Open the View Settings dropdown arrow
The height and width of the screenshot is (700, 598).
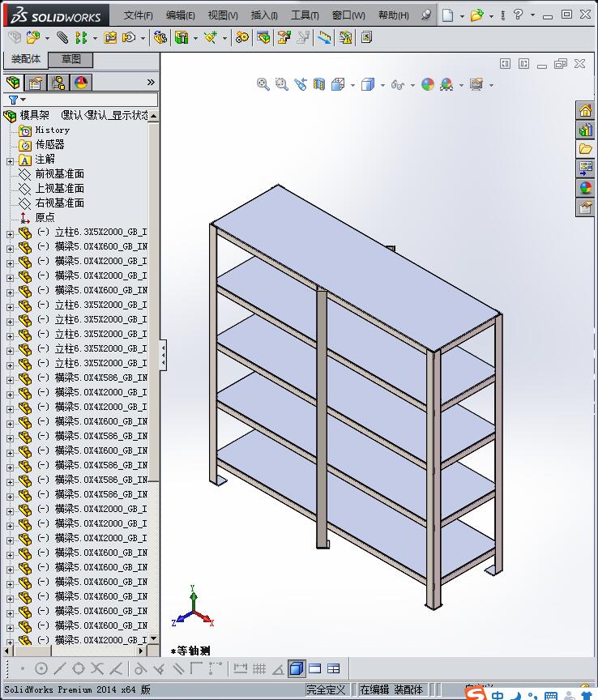(x=491, y=85)
